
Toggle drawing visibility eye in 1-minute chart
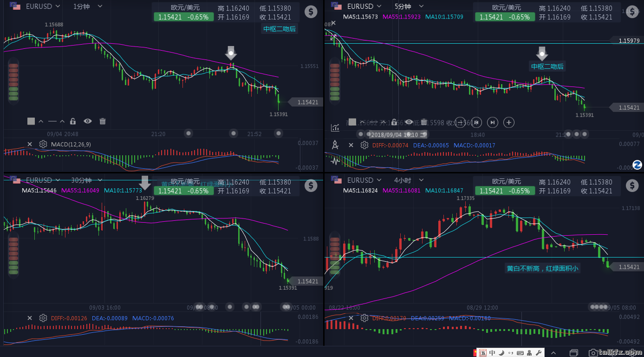coord(88,121)
